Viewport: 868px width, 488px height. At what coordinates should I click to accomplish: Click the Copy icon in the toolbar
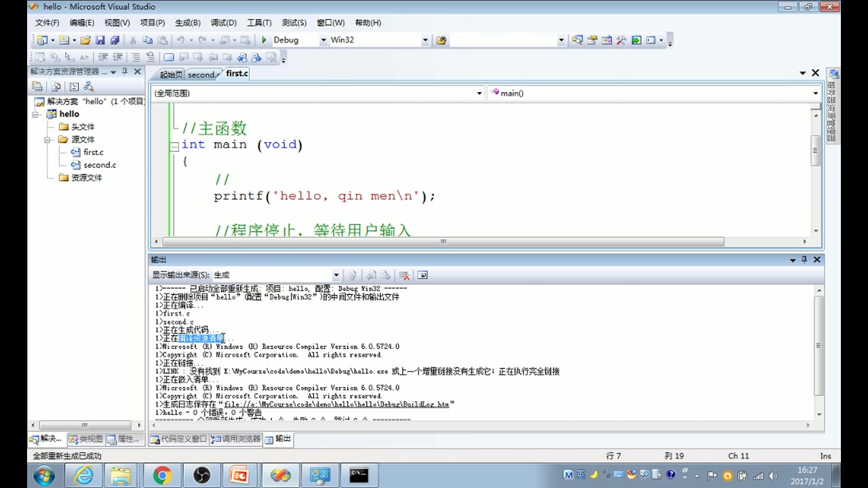148,40
